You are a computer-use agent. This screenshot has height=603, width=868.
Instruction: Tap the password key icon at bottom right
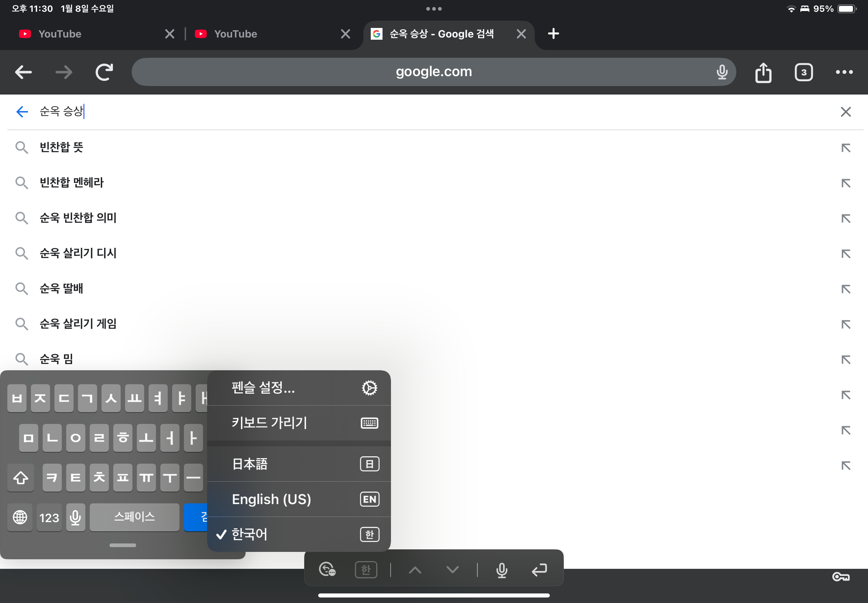click(840, 577)
